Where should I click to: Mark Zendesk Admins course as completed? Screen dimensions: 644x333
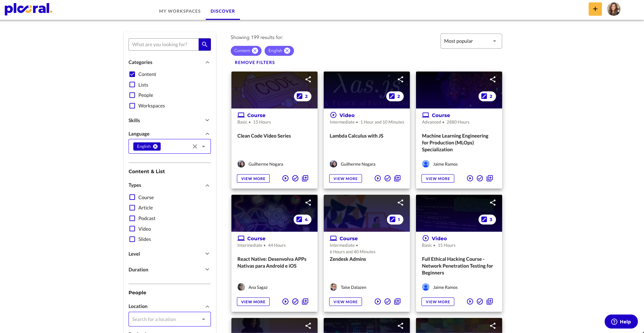click(388, 301)
